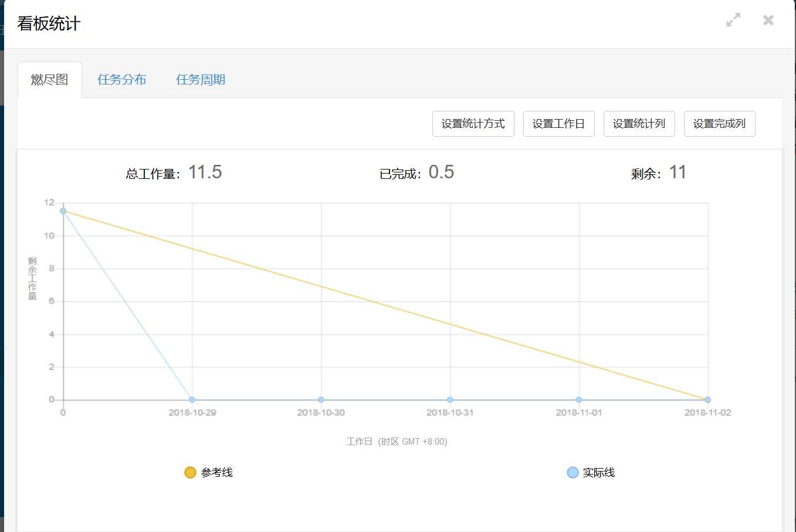Close the 看板统计 dialog
Screen dimensions: 796x532
768,20
